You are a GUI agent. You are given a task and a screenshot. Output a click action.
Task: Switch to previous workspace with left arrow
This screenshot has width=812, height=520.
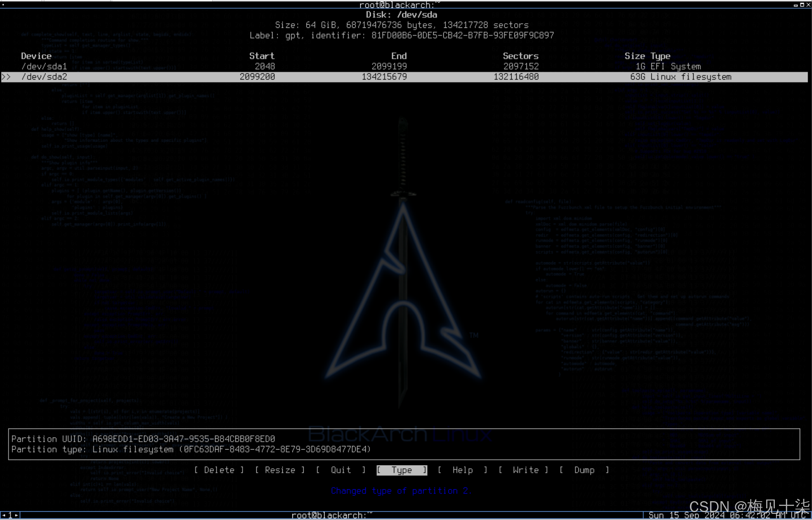tap(4, 515)
